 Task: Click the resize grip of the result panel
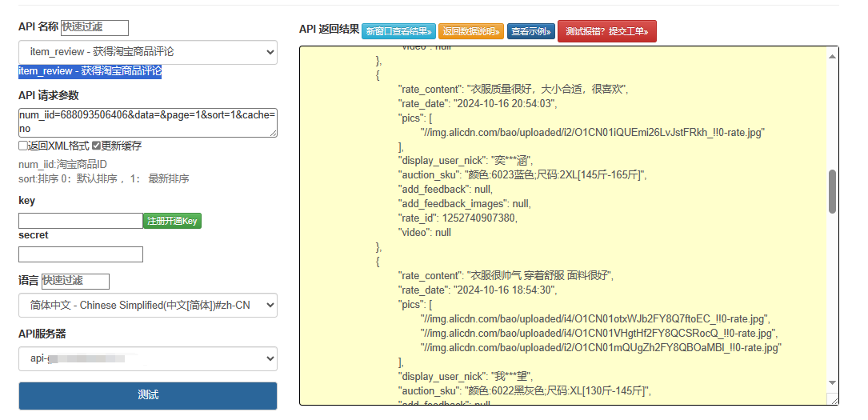click(x=833, y=400)
